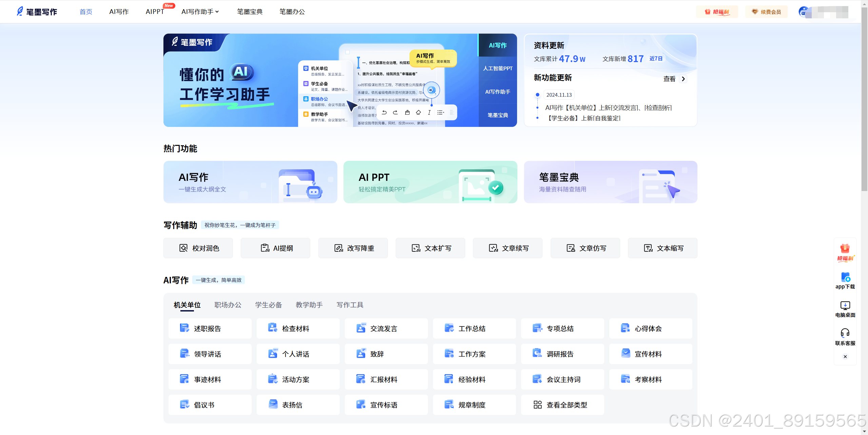Click the 续费会员 button

click(x=766, y=12)
